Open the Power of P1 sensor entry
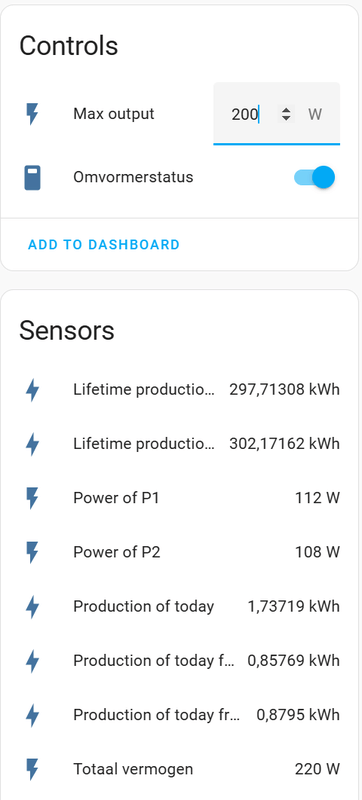The image size is (362, 800). point(181,498)
